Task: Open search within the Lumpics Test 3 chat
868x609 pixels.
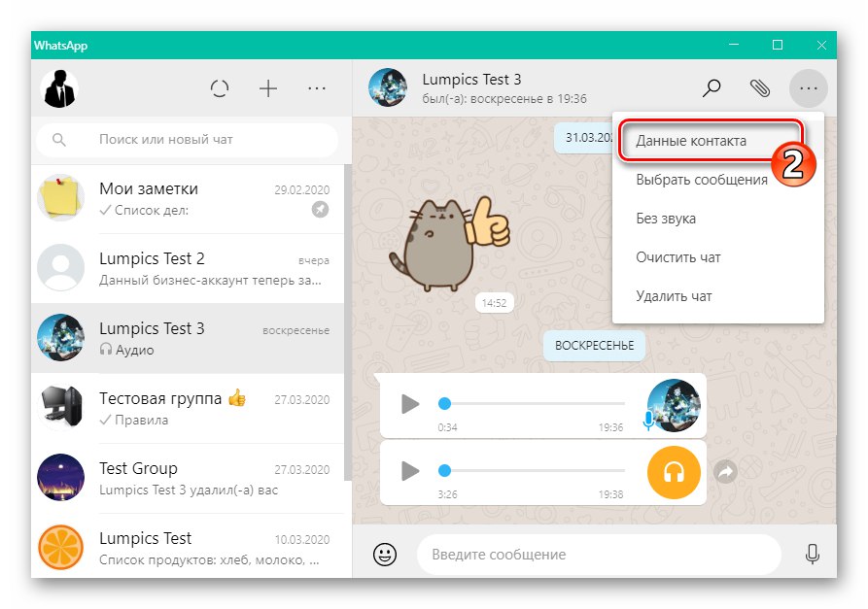Action: (712, 88)
